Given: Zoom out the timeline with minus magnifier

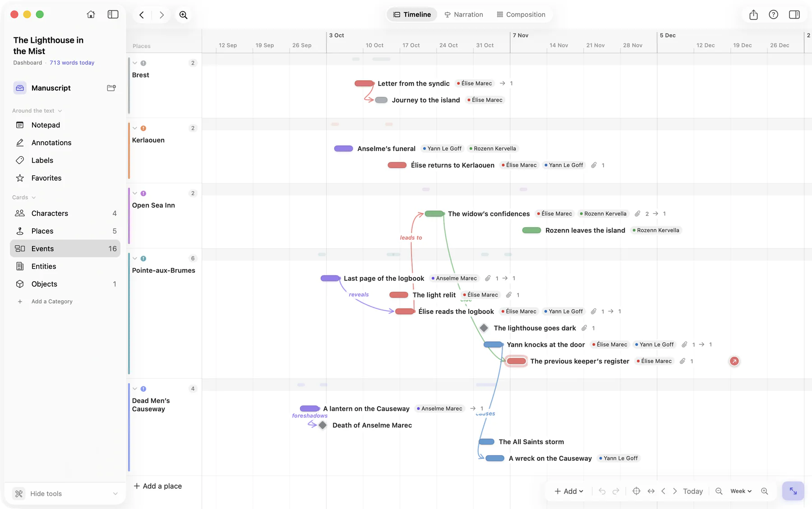Looking at the screenshot, I should [719, 491].
